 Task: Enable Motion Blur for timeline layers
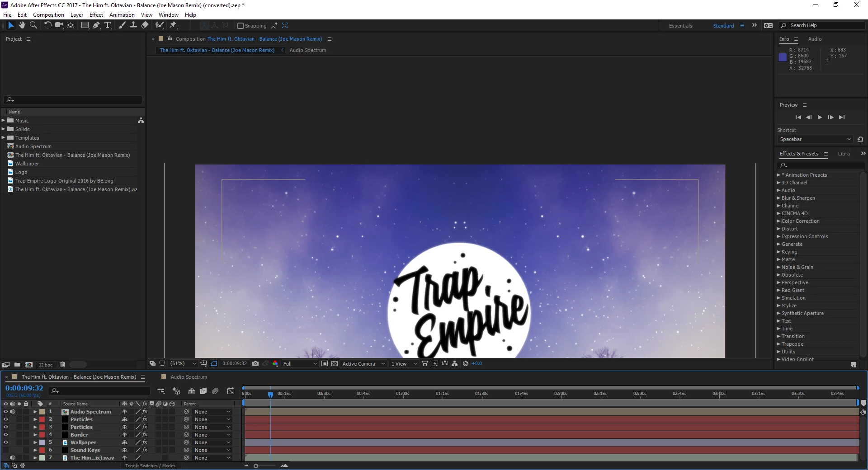pos(216,391)
